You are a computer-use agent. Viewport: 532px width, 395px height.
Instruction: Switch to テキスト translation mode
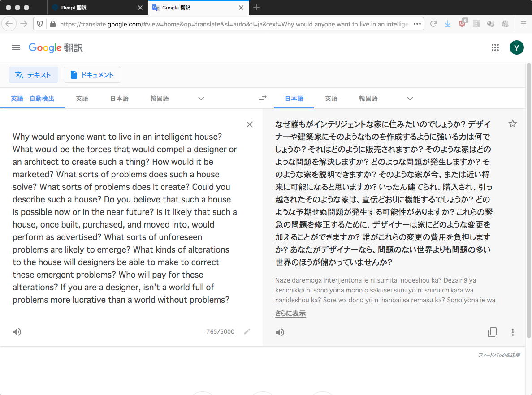coord(33,75)
